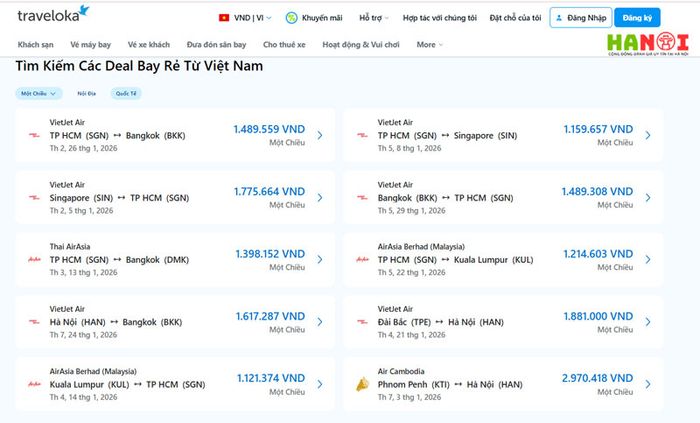Open chevron for Phnom Penh to Hà Nội deal
The image size is (700, 423).
(648, 384)
